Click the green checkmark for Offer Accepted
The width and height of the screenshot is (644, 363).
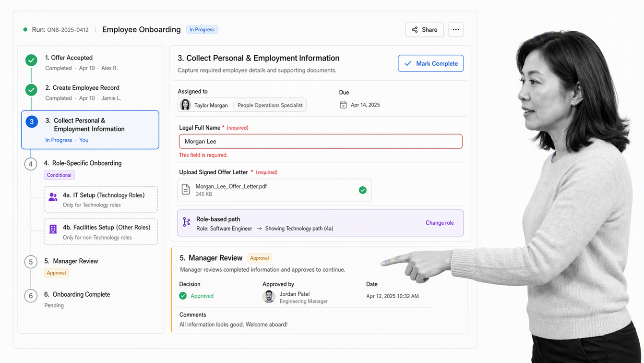[x=31, y=60]
